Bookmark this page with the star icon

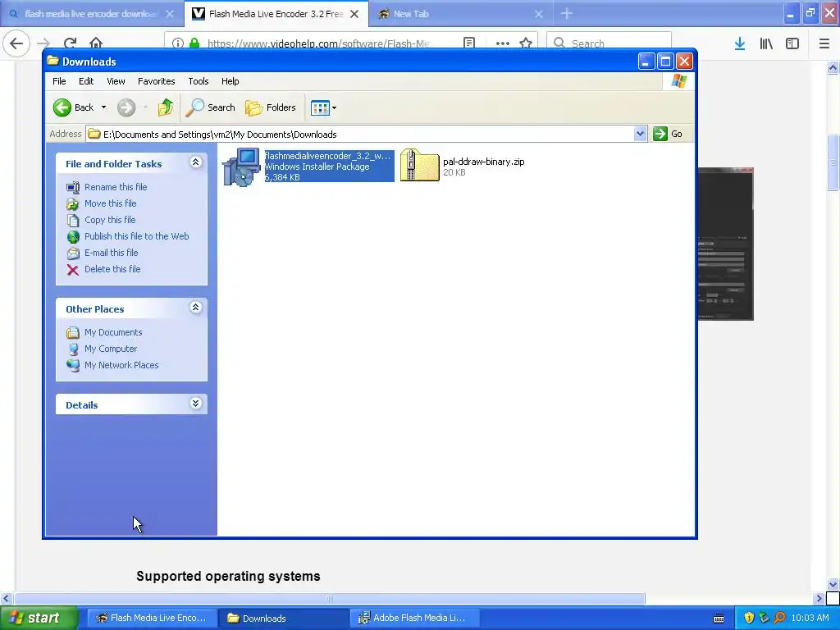[x=526, y=43]
